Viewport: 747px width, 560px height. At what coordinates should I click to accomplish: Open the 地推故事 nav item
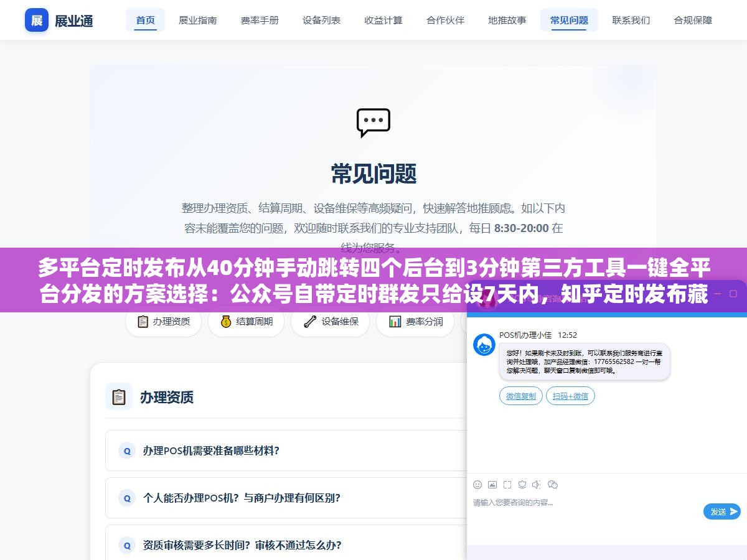click(507, 20)
